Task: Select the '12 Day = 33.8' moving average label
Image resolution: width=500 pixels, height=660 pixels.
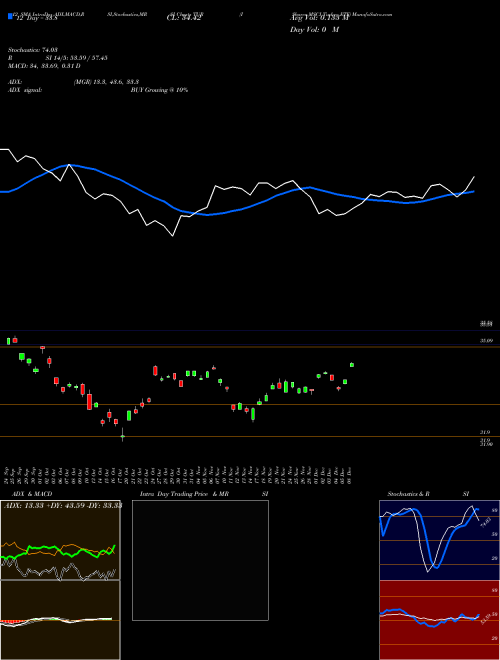Action: (35, 18)
